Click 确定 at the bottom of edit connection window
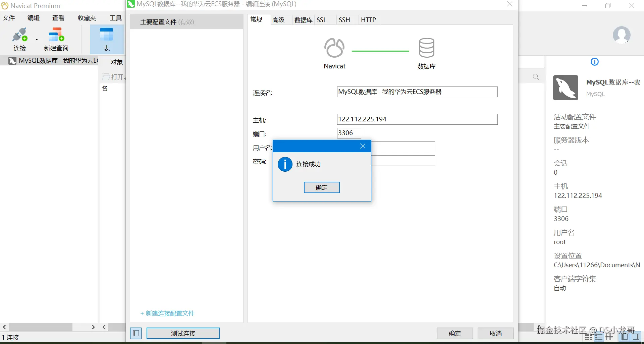644x344 pixels. click(455, 333)
